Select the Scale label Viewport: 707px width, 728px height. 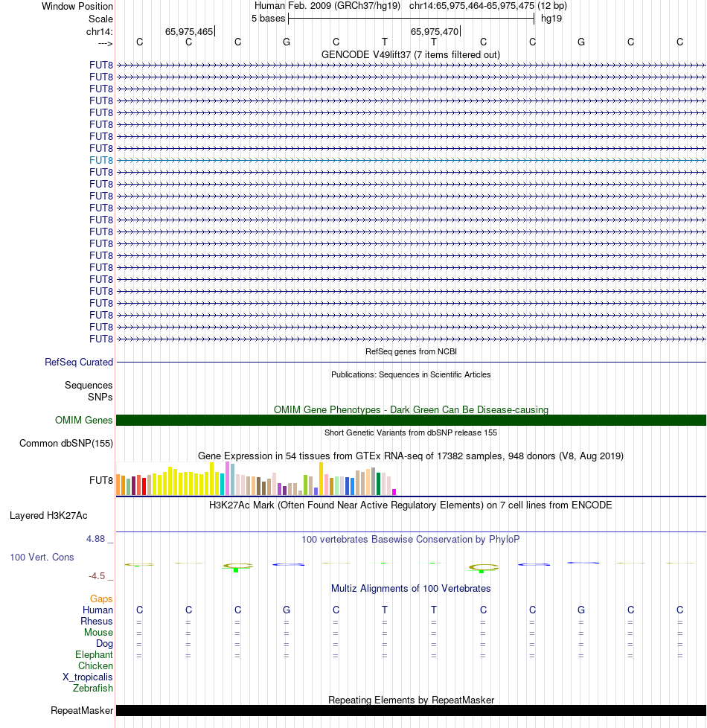[100, 19]
